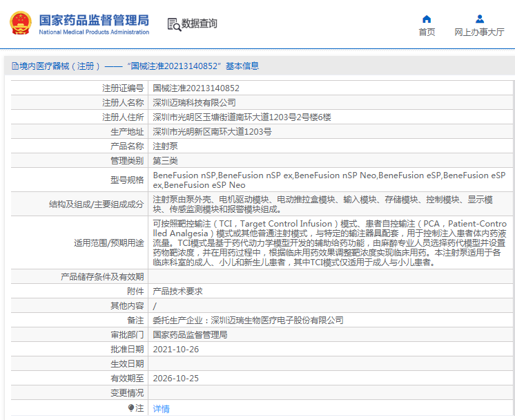Click the 适用范围 intended use paragraph

pyautogui.click(x=330, y=243)
